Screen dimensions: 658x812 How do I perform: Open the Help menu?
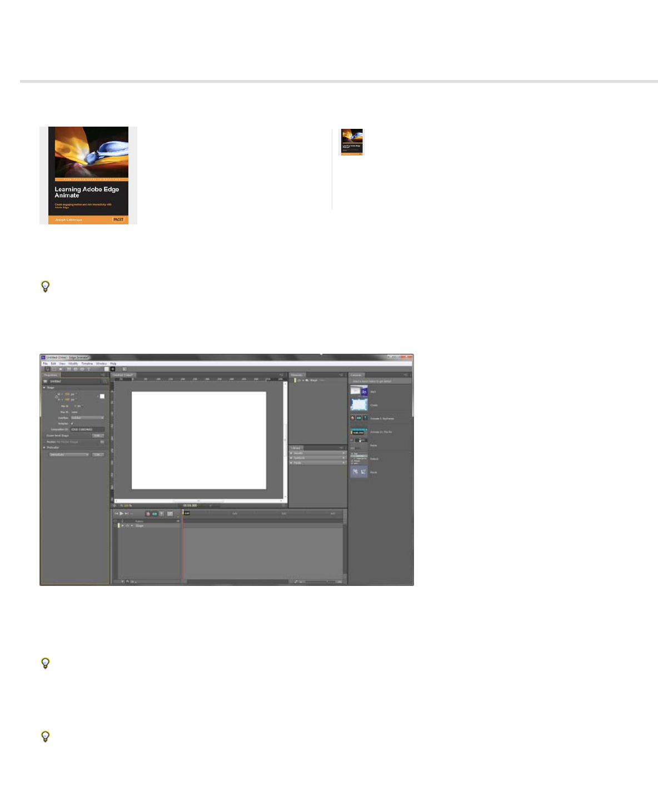113,364
